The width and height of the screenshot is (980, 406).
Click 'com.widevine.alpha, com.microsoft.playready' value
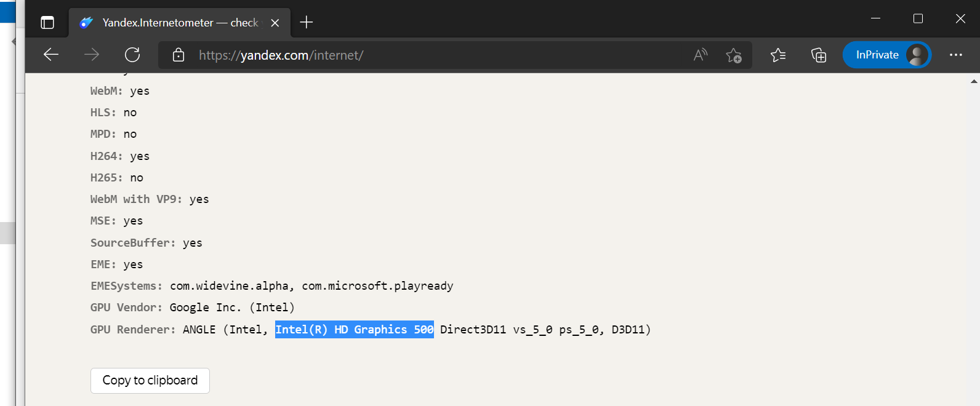[311, 286]
